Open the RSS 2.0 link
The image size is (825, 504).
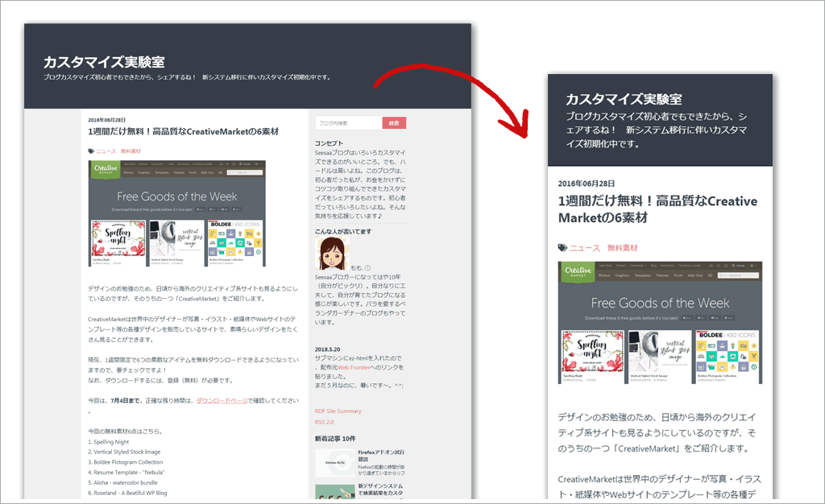324,422
